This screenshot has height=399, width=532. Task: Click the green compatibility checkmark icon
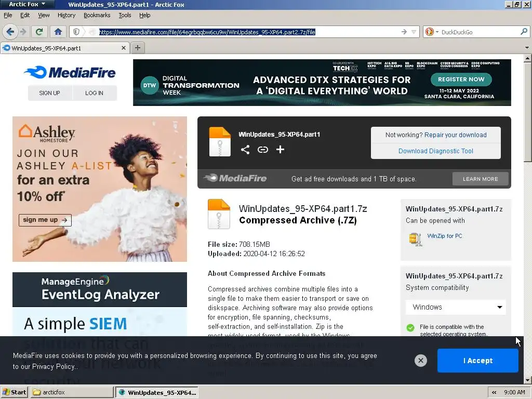[x=410, y=328]
